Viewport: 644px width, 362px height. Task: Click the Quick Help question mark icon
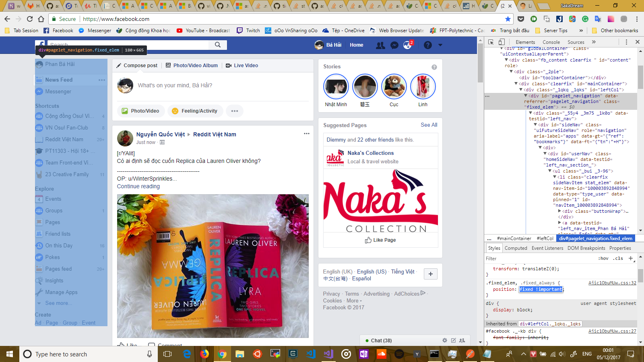click(428, 45)
